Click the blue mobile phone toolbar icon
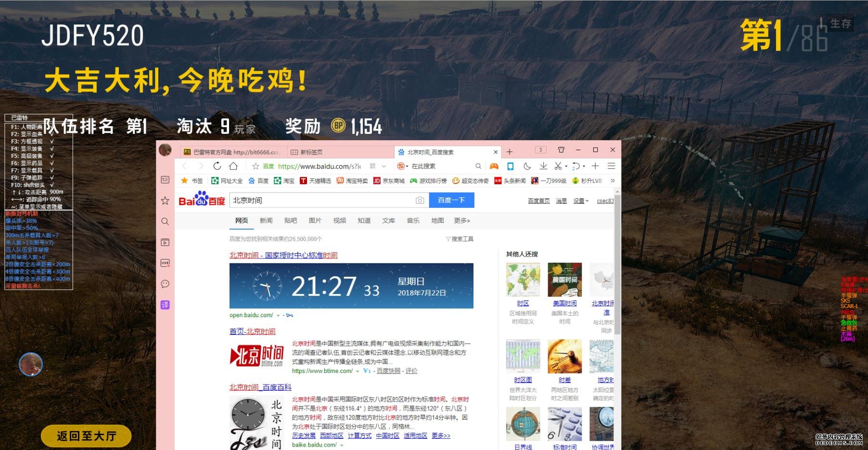 coord(511,166)
